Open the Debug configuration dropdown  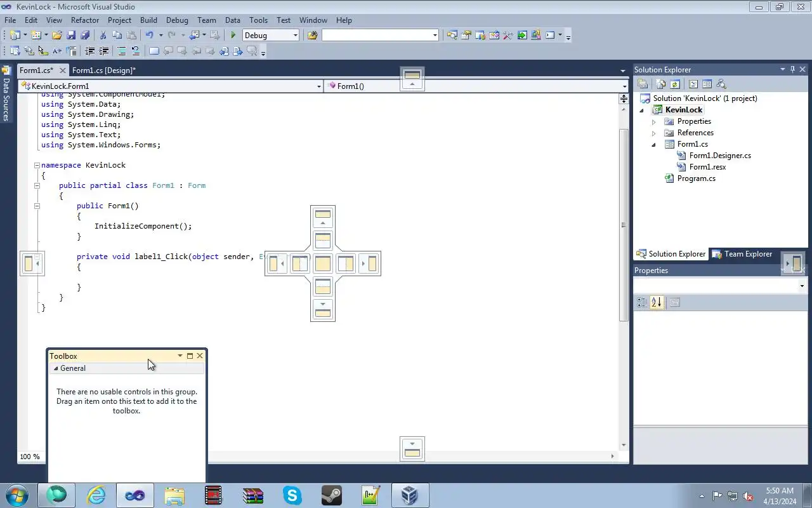click(295, 36)
